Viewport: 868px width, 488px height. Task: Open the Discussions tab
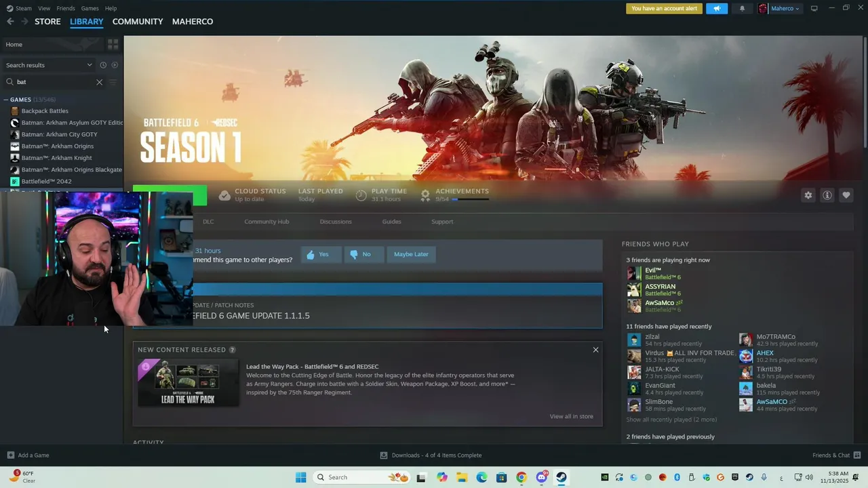tap(336, 222)
